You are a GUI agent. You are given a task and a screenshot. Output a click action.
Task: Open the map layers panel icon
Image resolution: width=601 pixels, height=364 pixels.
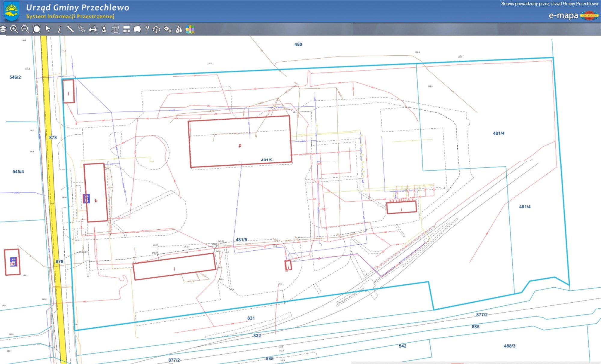[x=3, y=29]
